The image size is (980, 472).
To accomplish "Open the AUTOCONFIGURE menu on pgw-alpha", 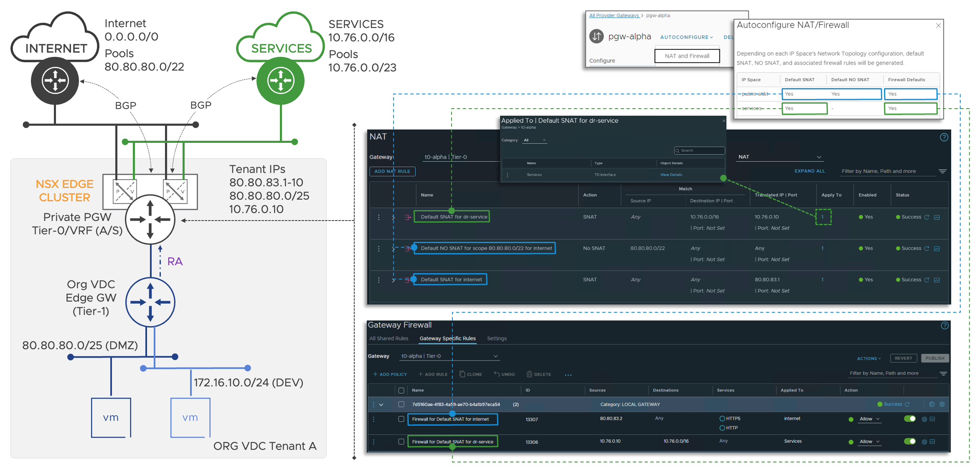I will coord(686,37).
